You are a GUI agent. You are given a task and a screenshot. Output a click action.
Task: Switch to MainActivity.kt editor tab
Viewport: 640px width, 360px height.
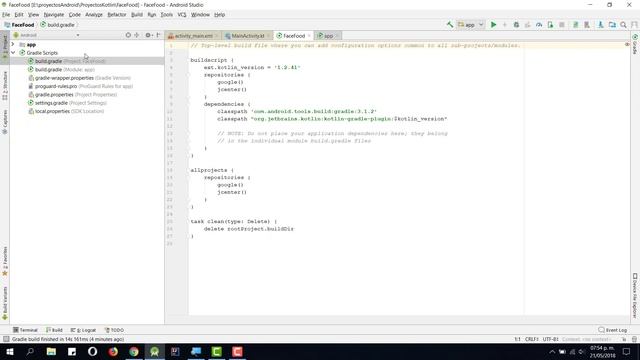247,36
